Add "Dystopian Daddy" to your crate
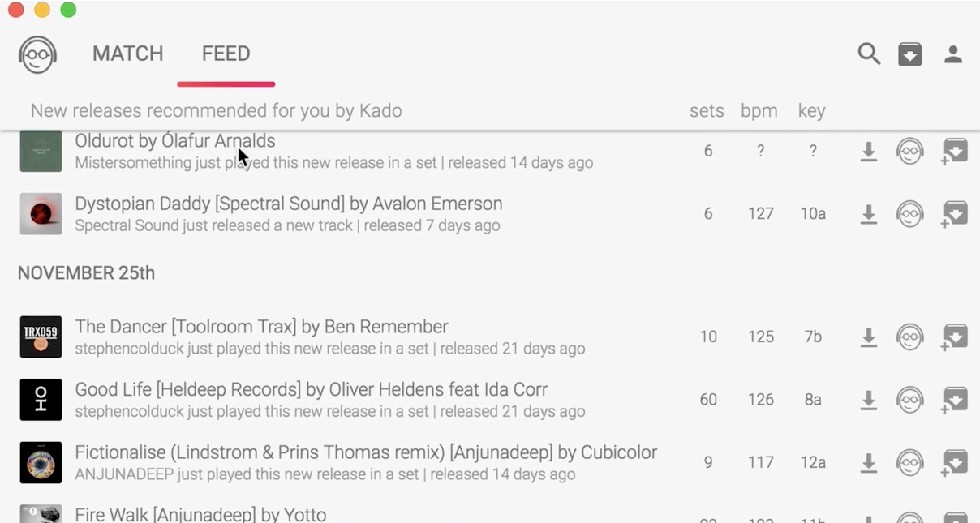 [x=954, y=214]
